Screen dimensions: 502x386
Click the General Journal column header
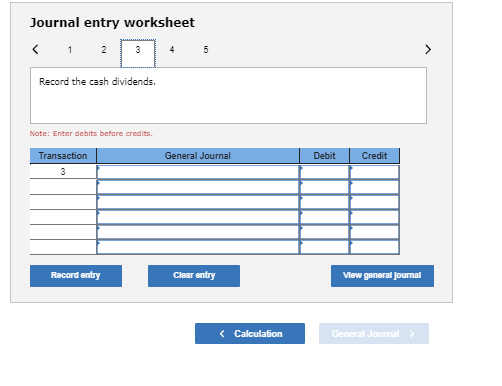coord(198,156)
